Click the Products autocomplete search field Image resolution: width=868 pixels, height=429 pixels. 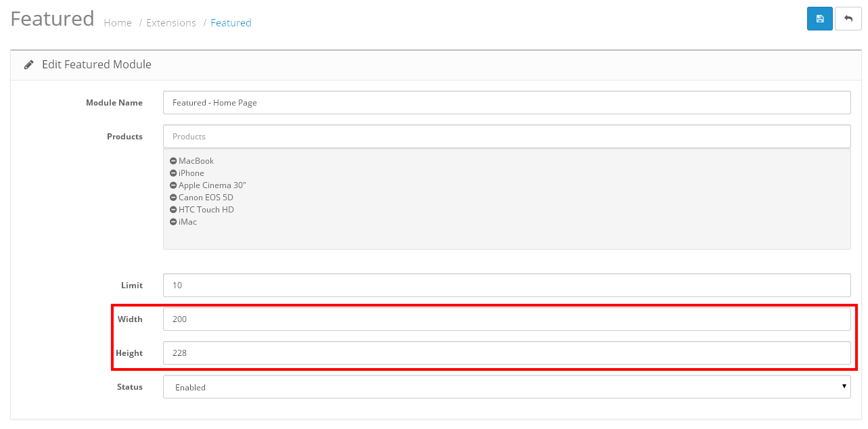pyautogui.click(x=506, y=137)
